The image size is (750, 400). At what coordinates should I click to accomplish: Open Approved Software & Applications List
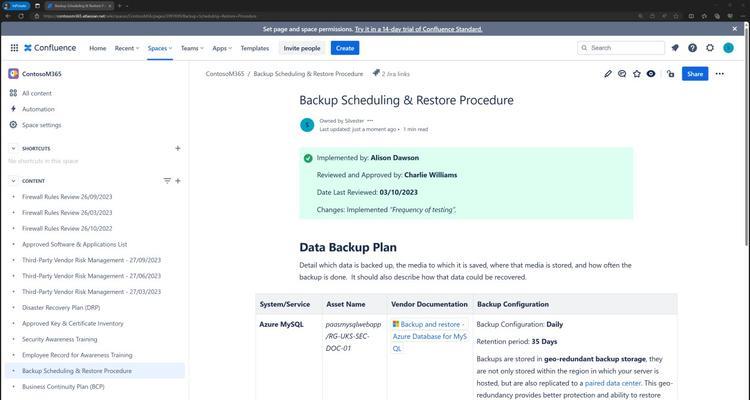(75, 244)
